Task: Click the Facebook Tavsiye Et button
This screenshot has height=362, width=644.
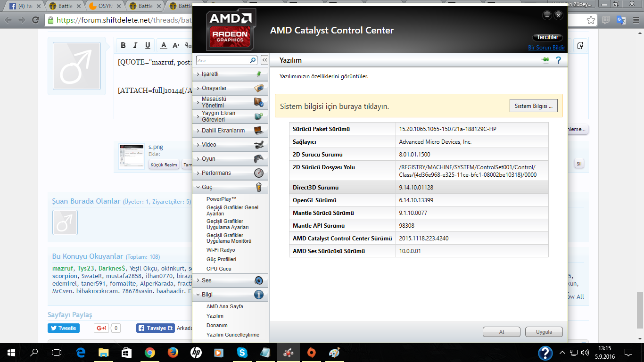Action: (155, 328)
